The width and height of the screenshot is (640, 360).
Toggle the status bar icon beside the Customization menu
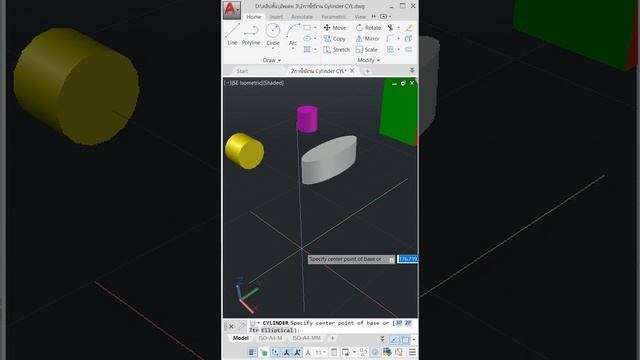click(399, 352)
